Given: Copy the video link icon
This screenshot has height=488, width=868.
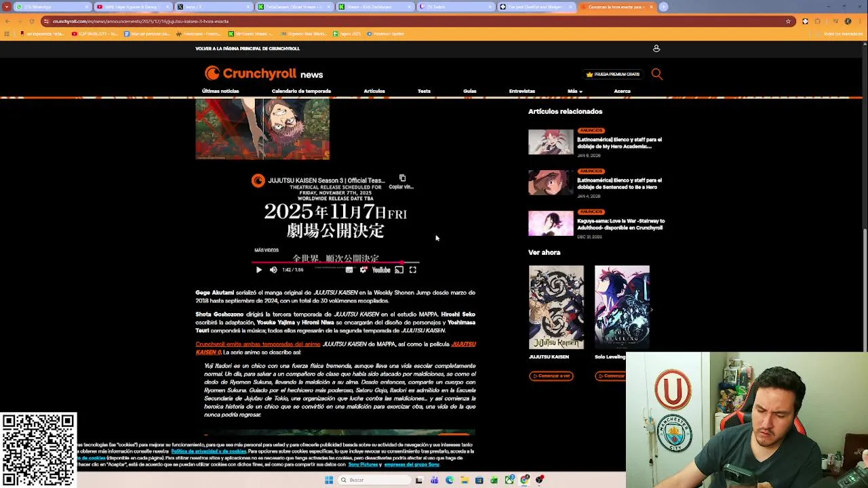Looking at the screenshot, I should [402, 178].
